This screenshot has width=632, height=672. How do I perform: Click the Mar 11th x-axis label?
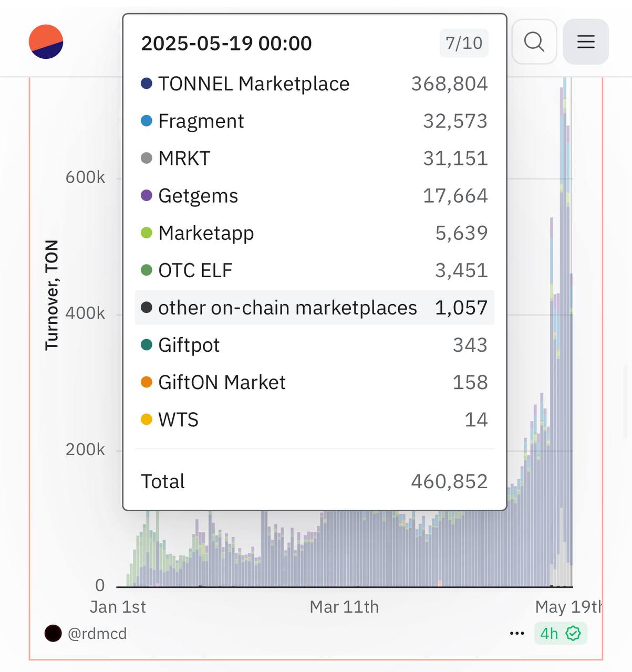pos(344,607)
